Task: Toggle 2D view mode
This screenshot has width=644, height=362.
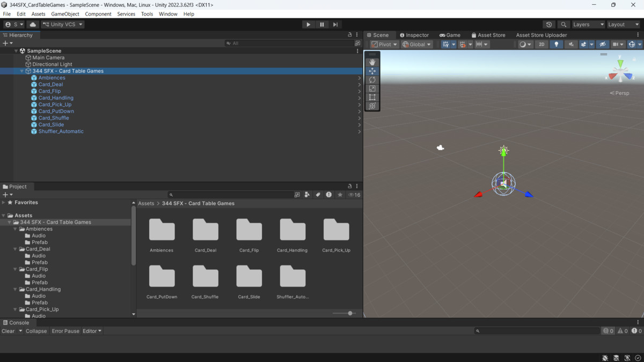Action: pos(541,45)
